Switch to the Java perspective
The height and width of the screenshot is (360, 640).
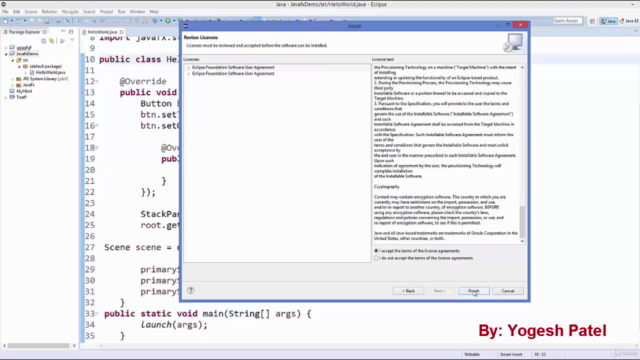(x=608, y=21)
